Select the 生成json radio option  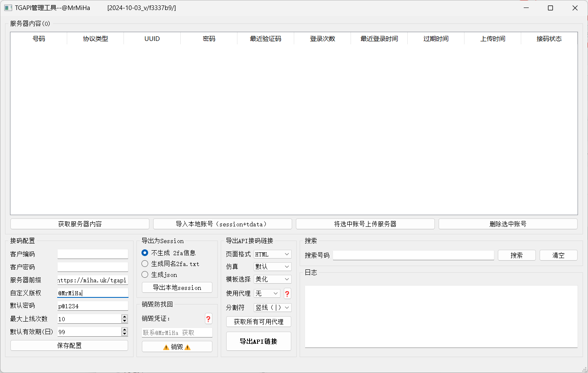[x=144, y=275]
